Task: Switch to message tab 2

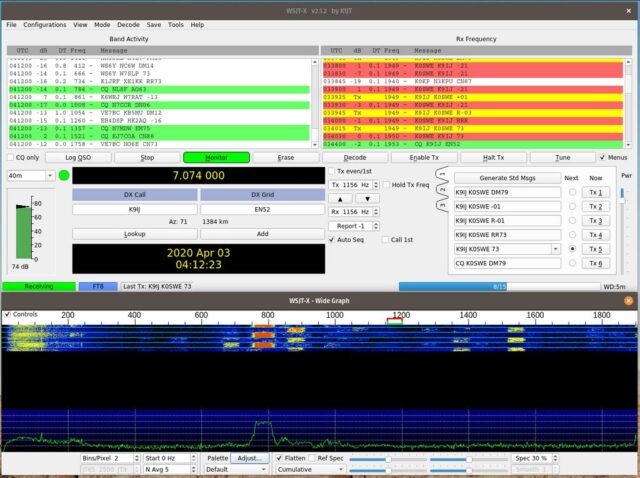Action: point(442,190)
